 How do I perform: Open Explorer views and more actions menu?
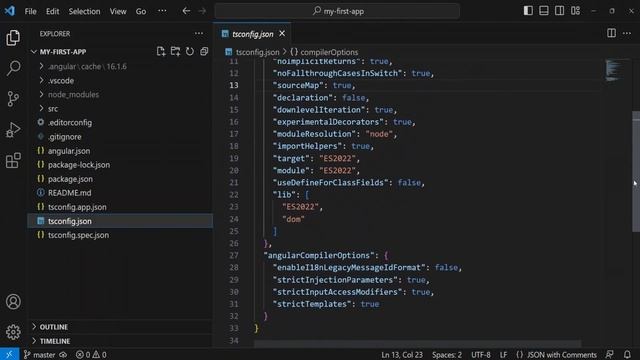pyautogui.click(x=199, y=33)
